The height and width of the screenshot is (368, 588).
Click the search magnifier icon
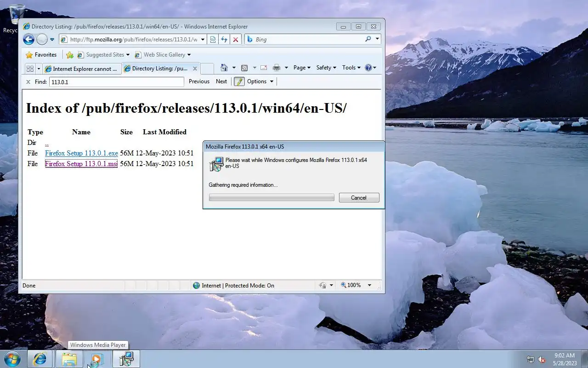tap(368, 39)
